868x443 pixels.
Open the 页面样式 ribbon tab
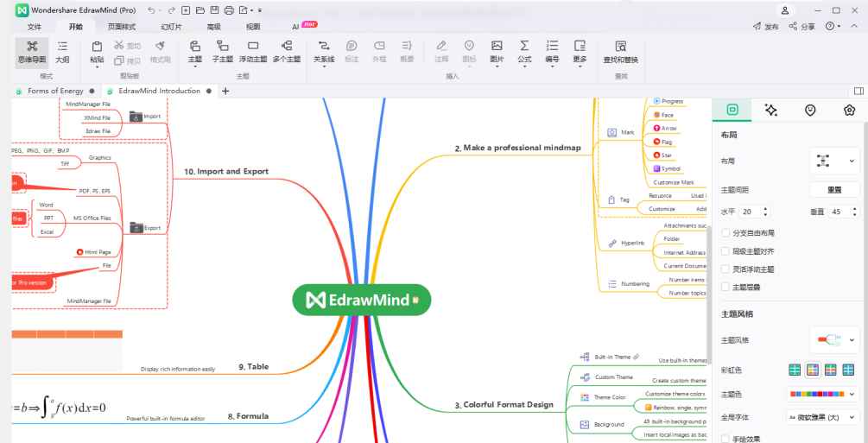click(x=122, y=27)
